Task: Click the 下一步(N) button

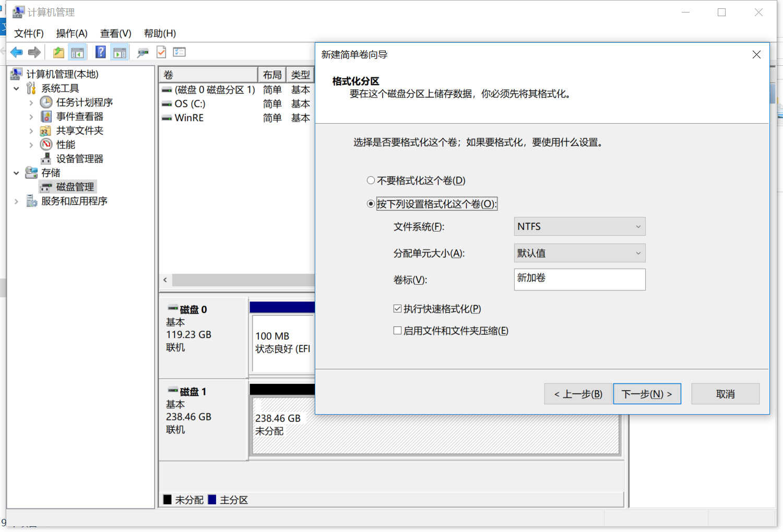Action: [647, 394]
